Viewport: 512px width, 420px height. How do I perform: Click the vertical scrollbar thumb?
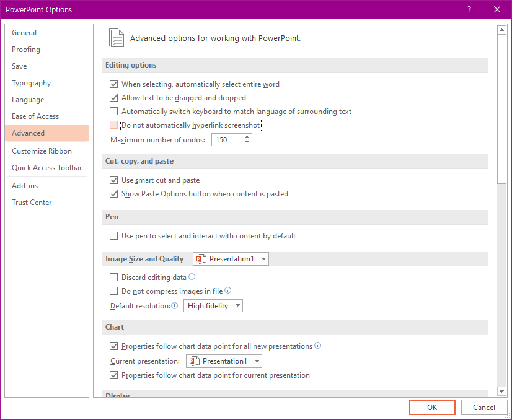[x=501, y=109]
